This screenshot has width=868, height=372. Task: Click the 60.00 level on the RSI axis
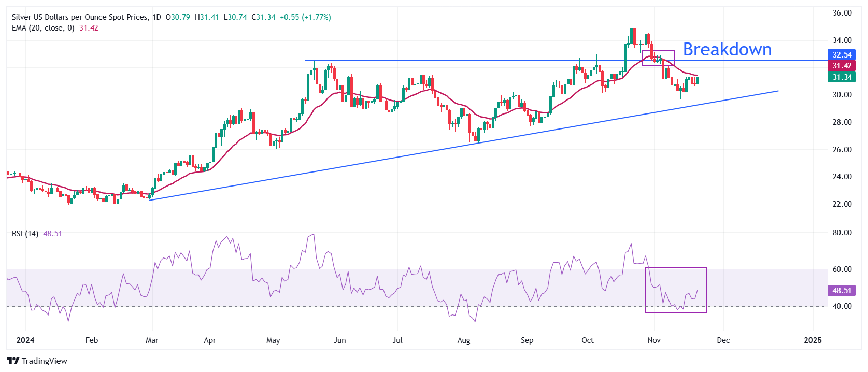842,269
